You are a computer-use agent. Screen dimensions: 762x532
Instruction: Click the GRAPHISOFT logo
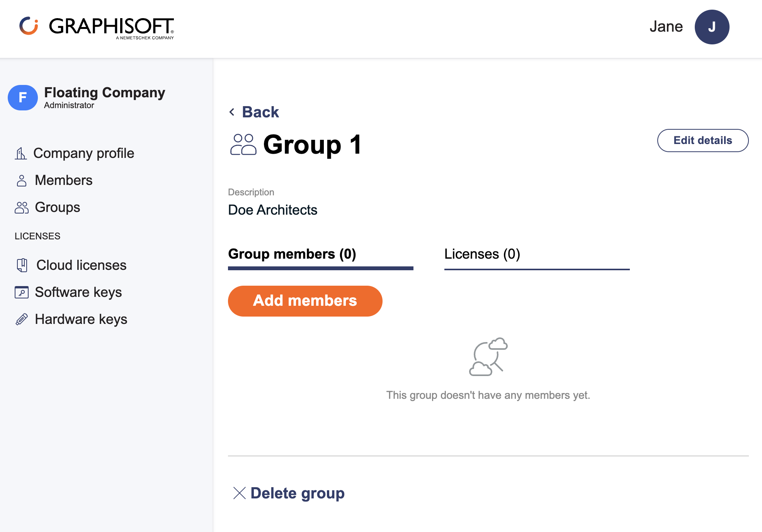pos(97,27)
